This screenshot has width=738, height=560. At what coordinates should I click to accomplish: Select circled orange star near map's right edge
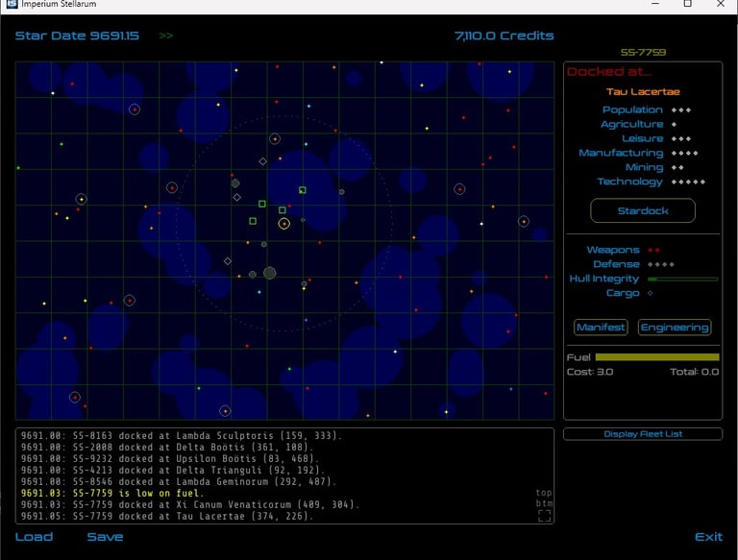pyautogui.click(x=524, y=221)
